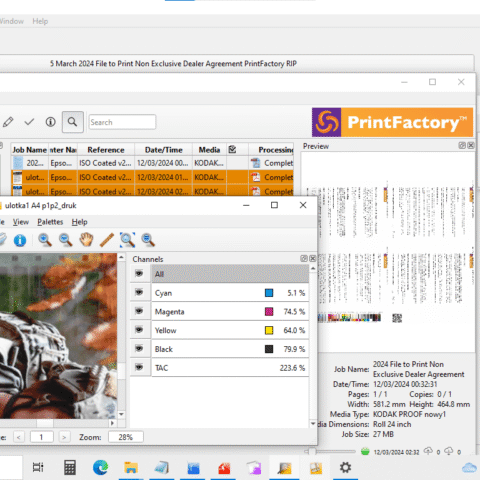
Task: Click image scrollbar up arrow
Action: click(121, 258)
